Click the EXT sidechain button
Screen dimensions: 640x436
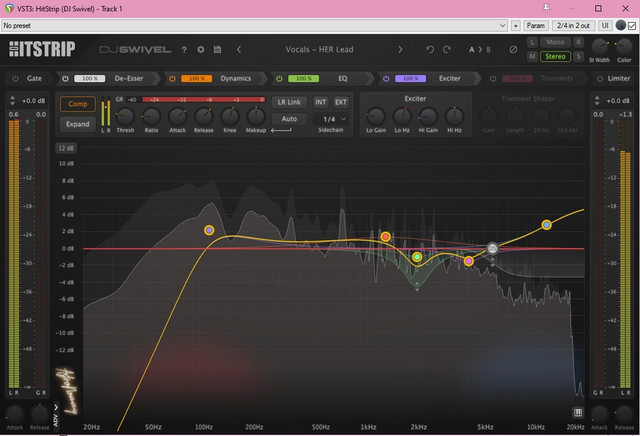341,102
